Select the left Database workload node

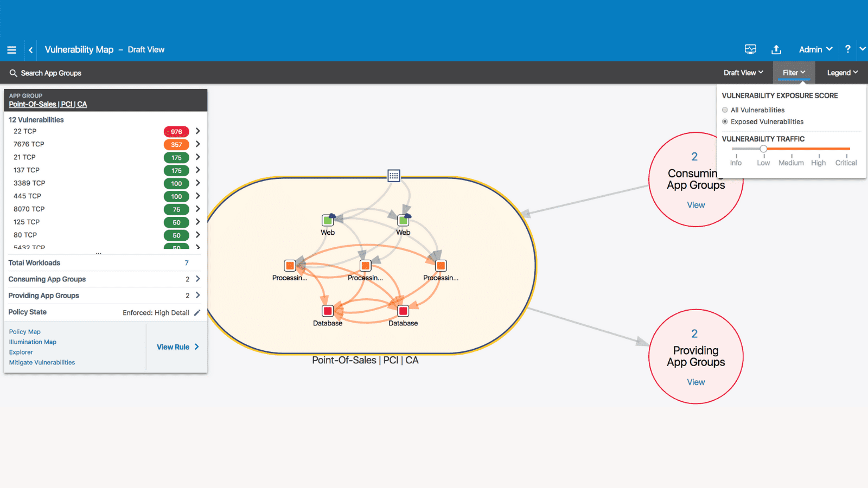click(328, 311)
